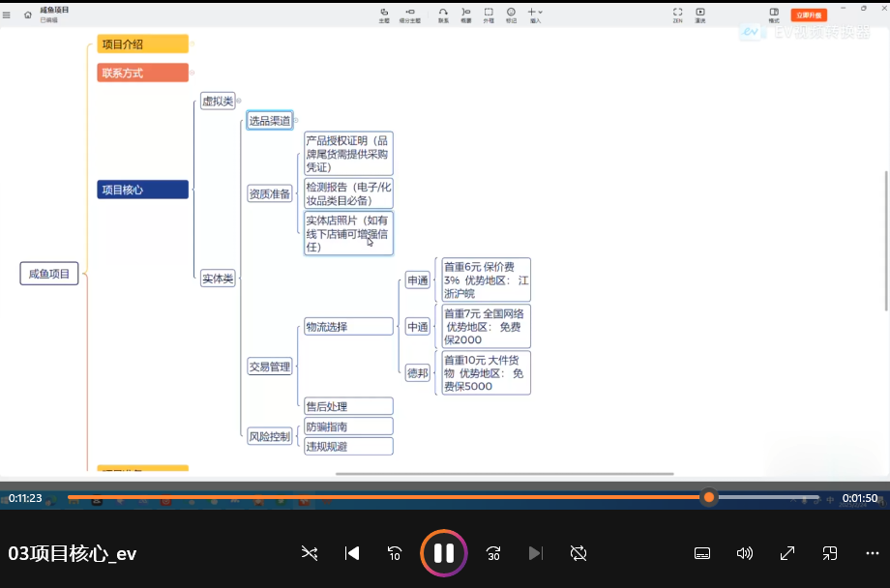
Task: Open more options ellipsis menu
Action: [x=873, y=553]
